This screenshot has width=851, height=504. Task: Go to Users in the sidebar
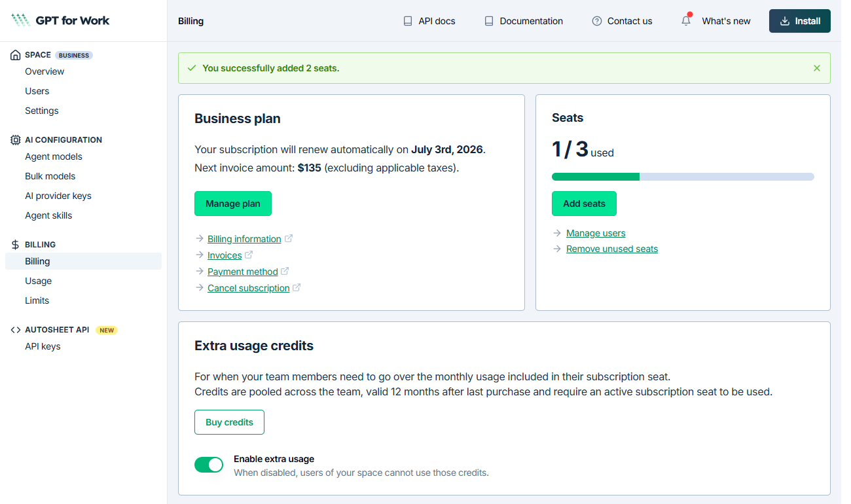[x=37, y=91]
